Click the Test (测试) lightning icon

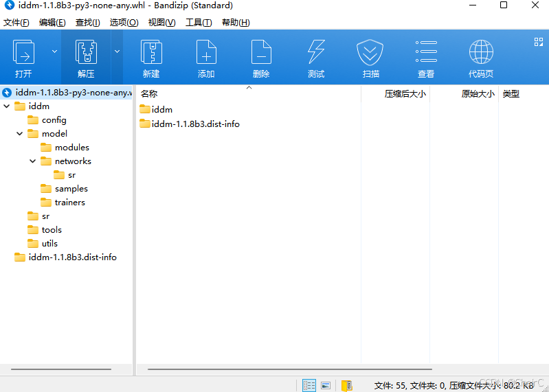click(316, 52)
